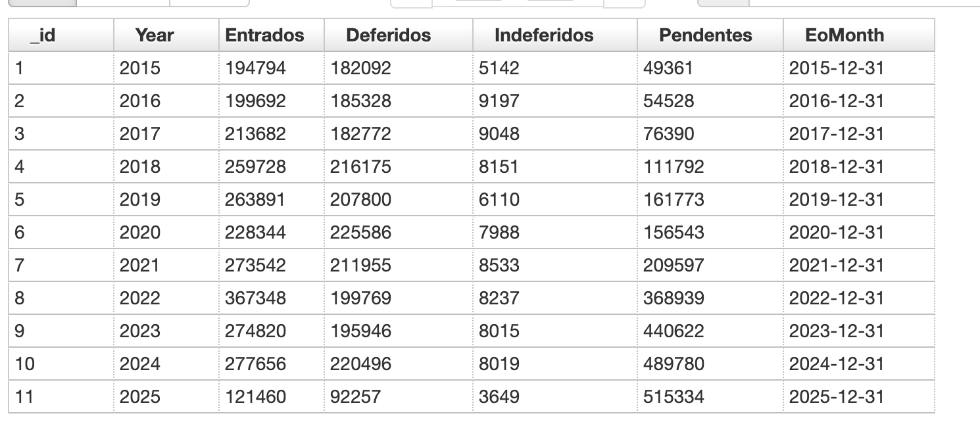Select the 2021 Year cell
Screen dimensions: 980x447
coord(139,266)
